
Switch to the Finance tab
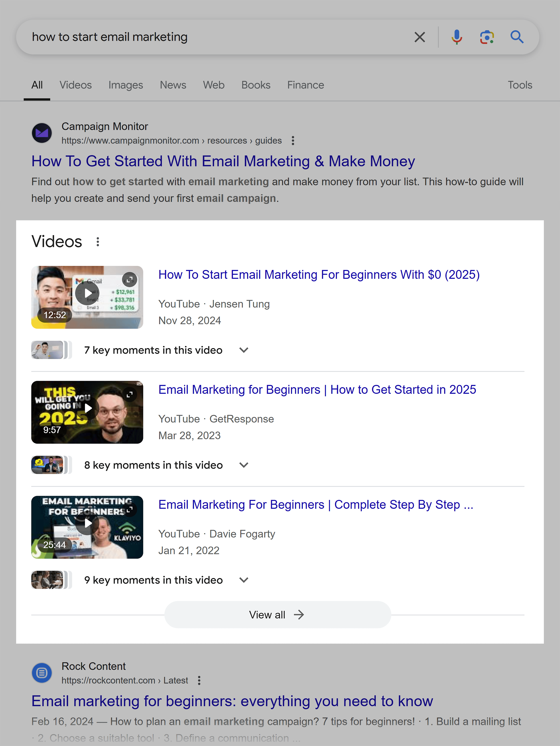[306, 85]
